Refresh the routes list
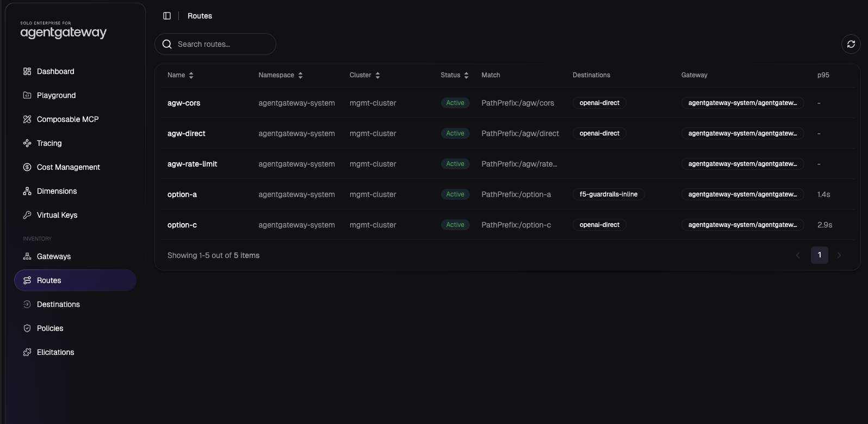The width and height of the screenshot is (868, 424). (851, 44)
